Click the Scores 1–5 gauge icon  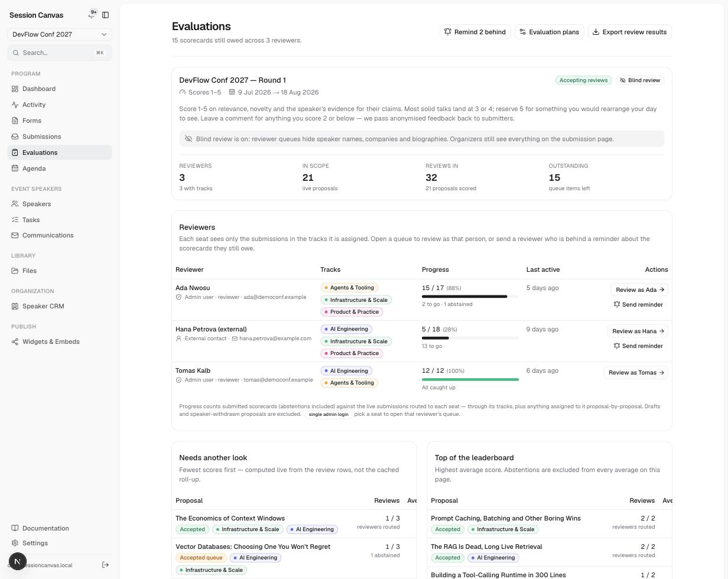point(183,92)
